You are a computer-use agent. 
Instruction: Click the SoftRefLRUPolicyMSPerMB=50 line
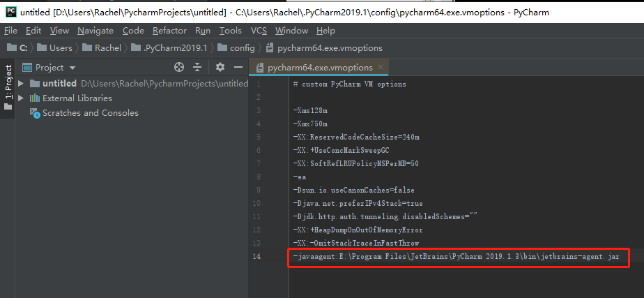355,163
